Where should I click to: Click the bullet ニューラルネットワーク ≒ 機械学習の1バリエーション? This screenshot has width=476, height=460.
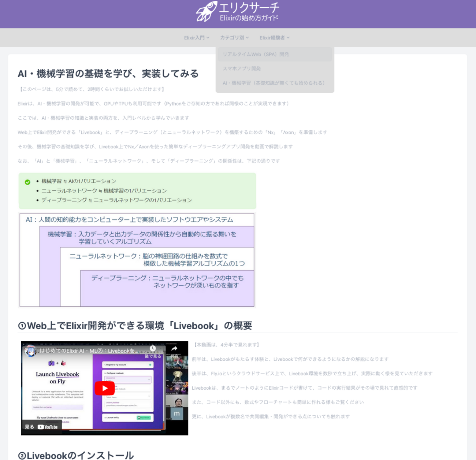[x=104, y=190]
